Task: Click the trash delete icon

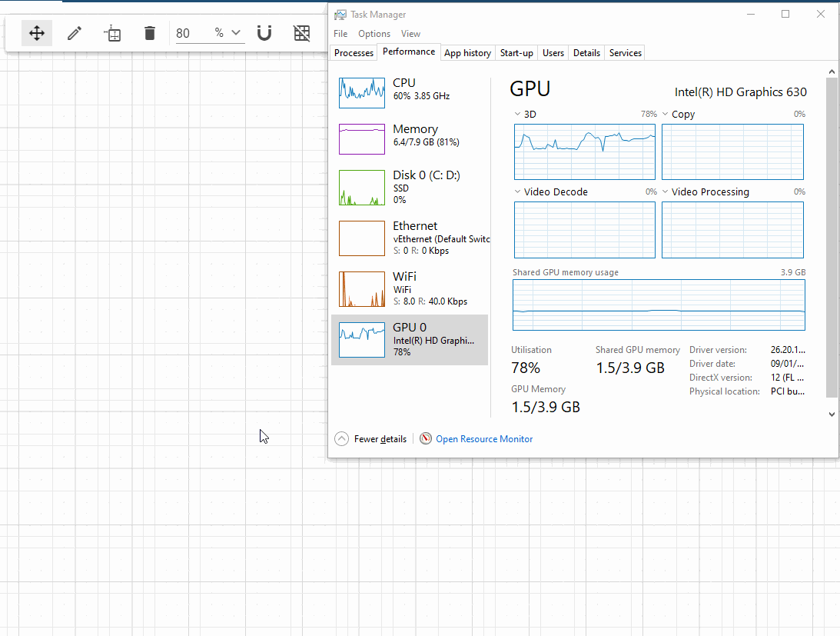Action: point(149,33)
